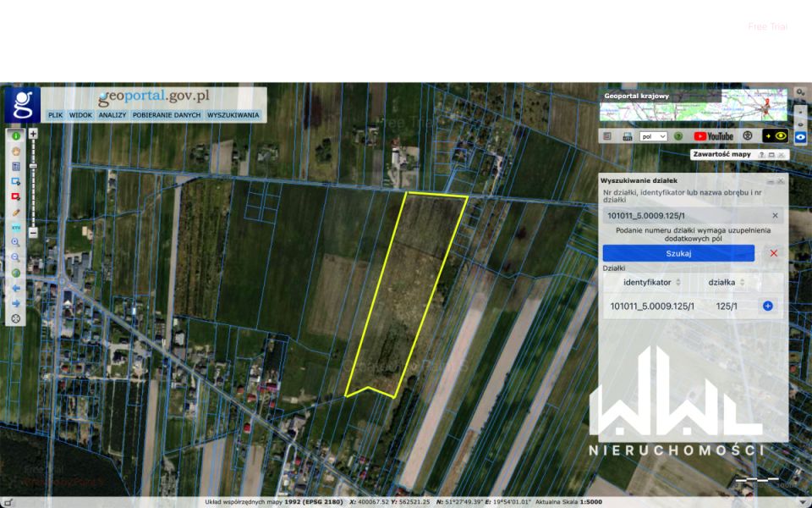This screenshot has height=508, width=812.
Task: Show full map extent with globe icon
Action: click(x=15, y=273)
